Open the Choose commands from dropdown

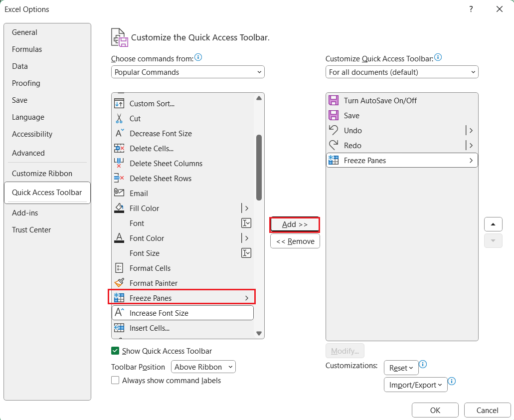(x=188, y=72)
